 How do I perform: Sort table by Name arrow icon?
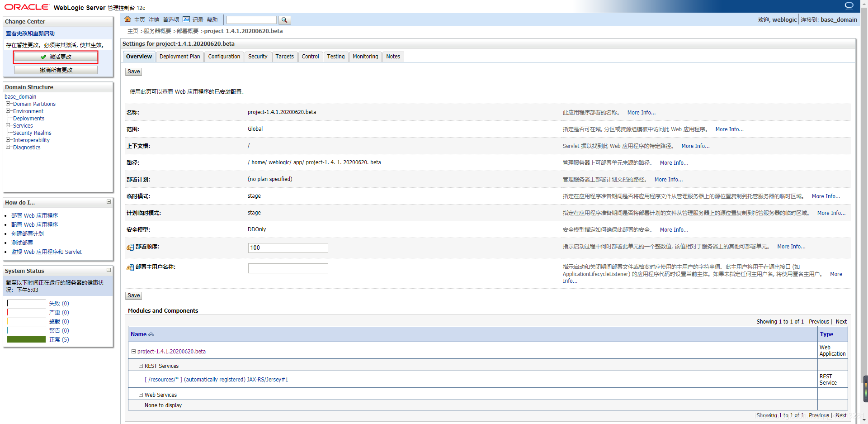[x=151, y=334]
